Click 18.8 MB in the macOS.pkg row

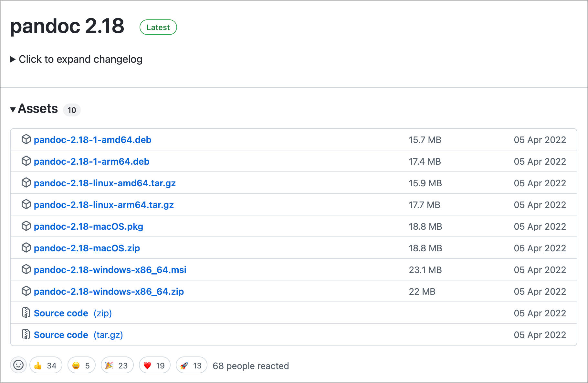click(425, 226)
